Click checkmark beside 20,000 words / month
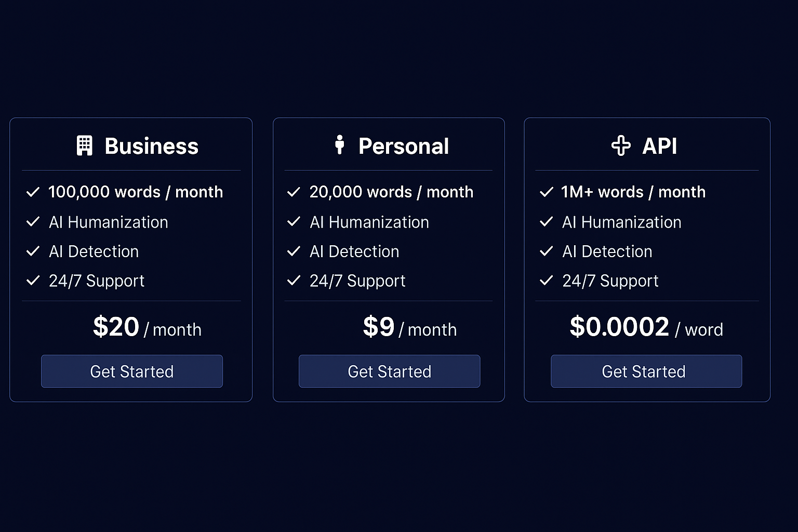 (x=294, y=192)
